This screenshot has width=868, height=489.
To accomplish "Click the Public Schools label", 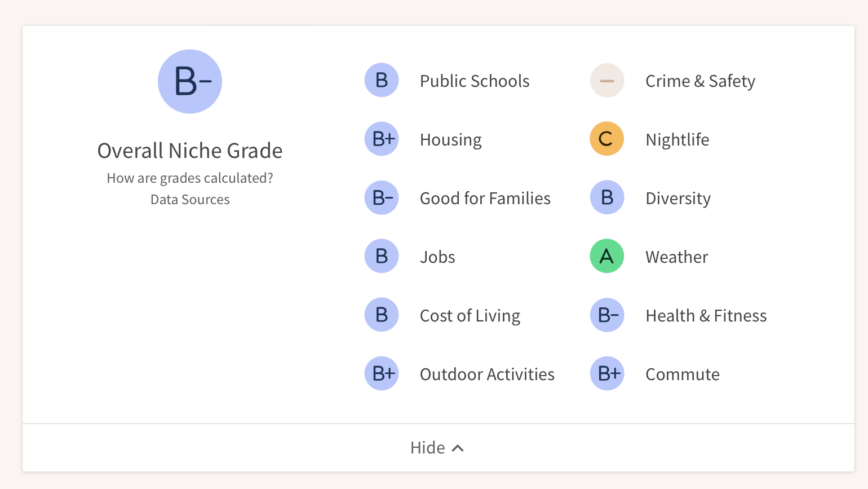I will [475, 81].
